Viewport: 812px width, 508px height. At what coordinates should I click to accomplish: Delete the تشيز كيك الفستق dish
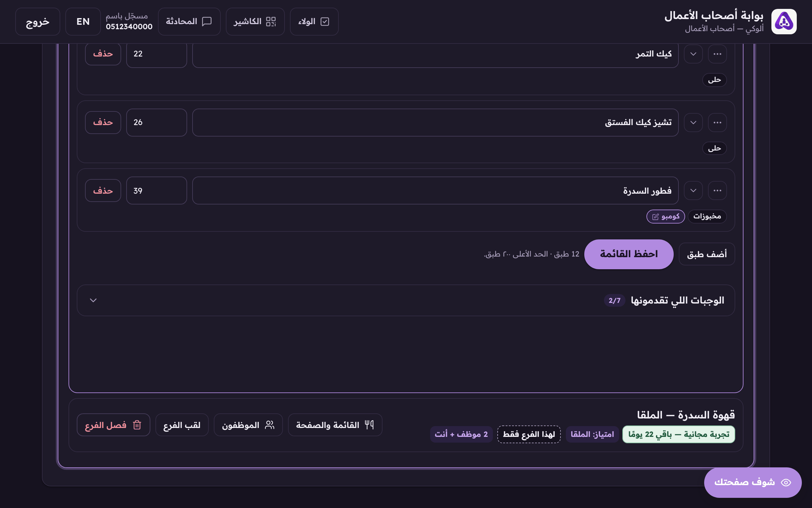click(103, 122)
